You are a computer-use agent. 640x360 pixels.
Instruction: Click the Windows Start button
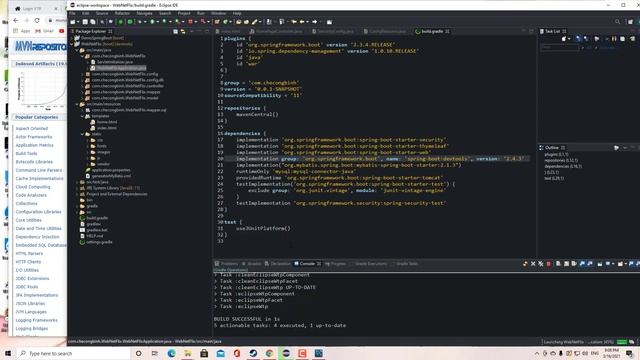[x=8, y=353]
